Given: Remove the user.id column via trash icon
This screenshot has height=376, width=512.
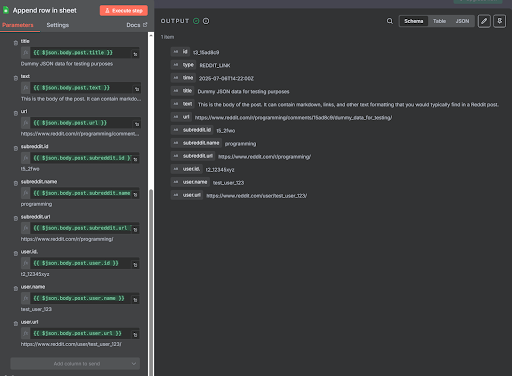Looking at the screenshot, I should point(16,254).
